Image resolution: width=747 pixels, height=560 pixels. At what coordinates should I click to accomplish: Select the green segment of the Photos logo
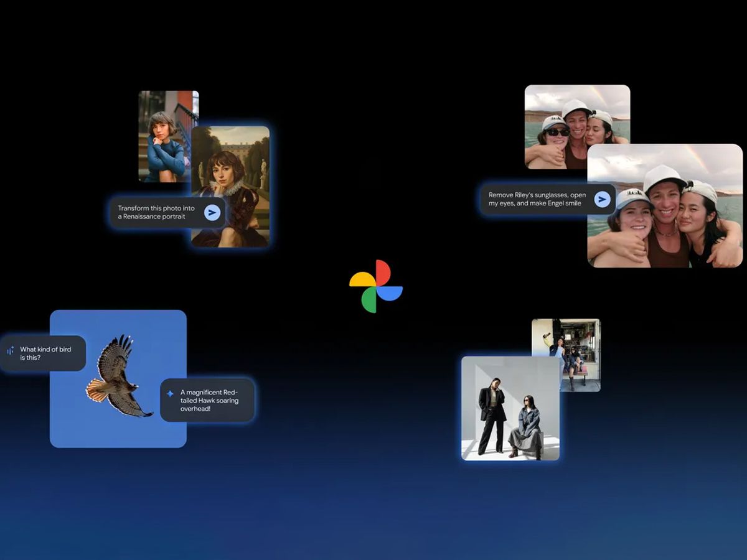pyautogui.click(x=369, y=300)
